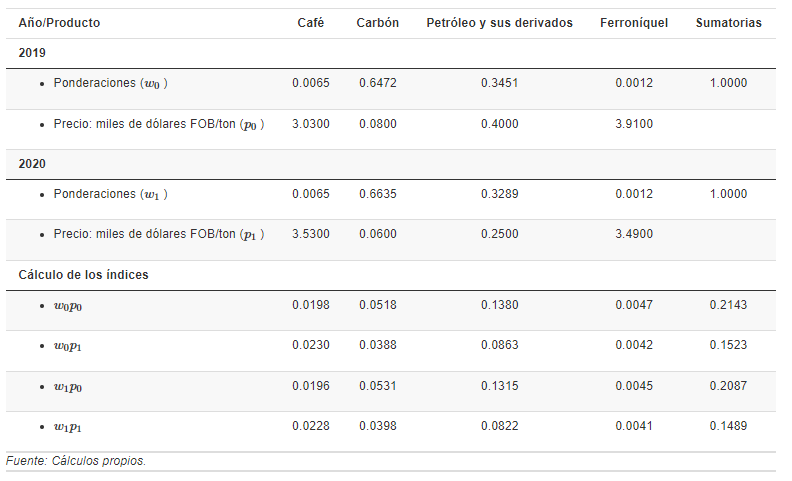Click the Petróleo value 0.0863
This screenshot has width=792, height=481.
499,345
